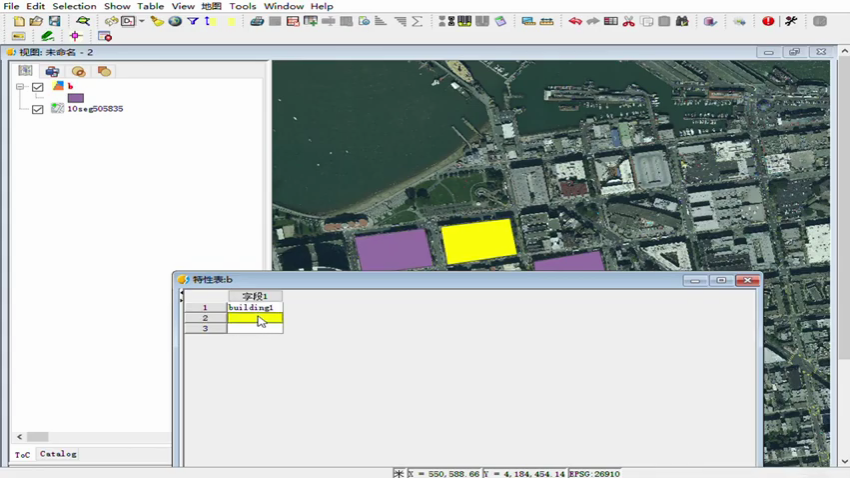Open the Selection menu
Image resolution: width=850 pixels, height=478 pixels.
(x=74, y=6)
